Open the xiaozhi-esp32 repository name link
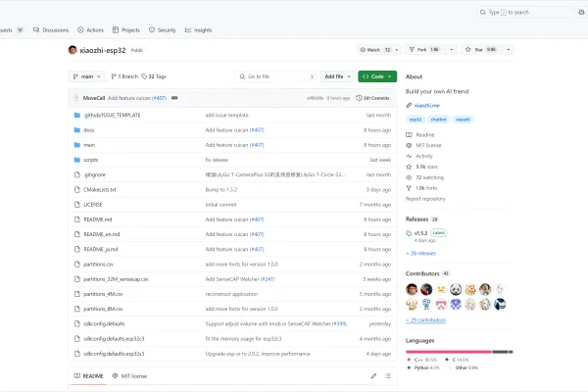Screen dimensions: 588x392 coord(102,50)
